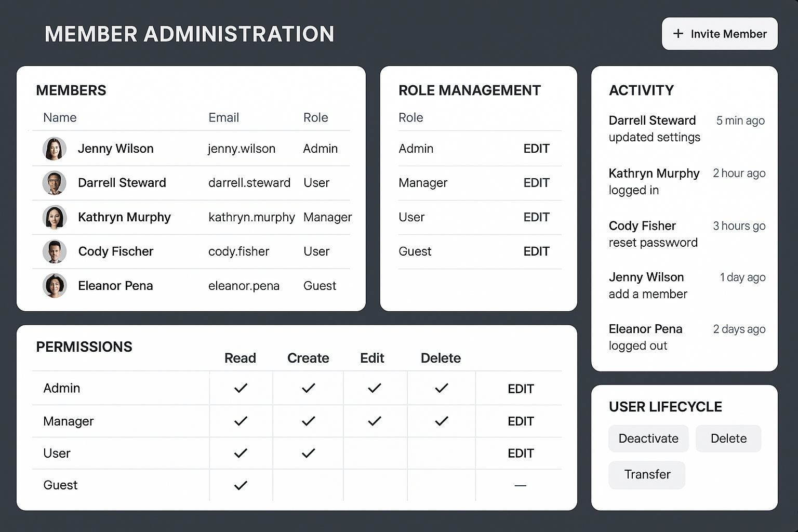Toggle Admin Edit permission checkmark

tap(374, 388)
